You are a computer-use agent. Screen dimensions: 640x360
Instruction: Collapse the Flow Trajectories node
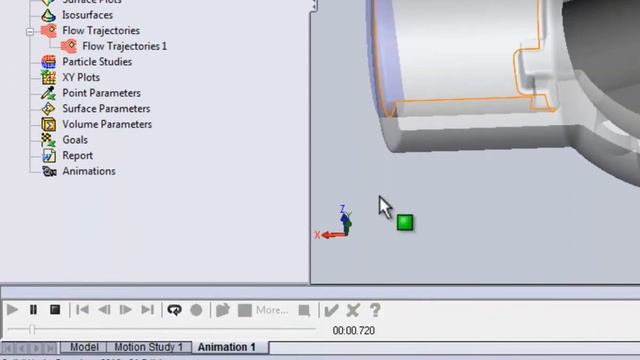[x=30, y=31]
